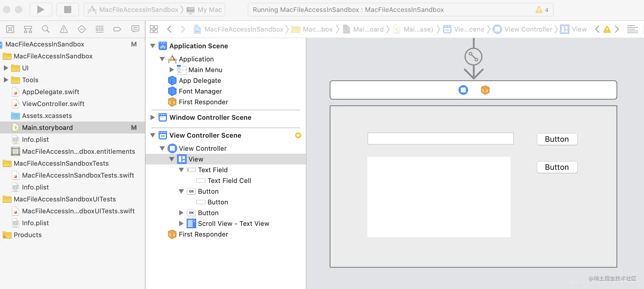Screen dimensions: 644x289
Task: Select the upper Button on canvas
Action: [x=557, y=139]
